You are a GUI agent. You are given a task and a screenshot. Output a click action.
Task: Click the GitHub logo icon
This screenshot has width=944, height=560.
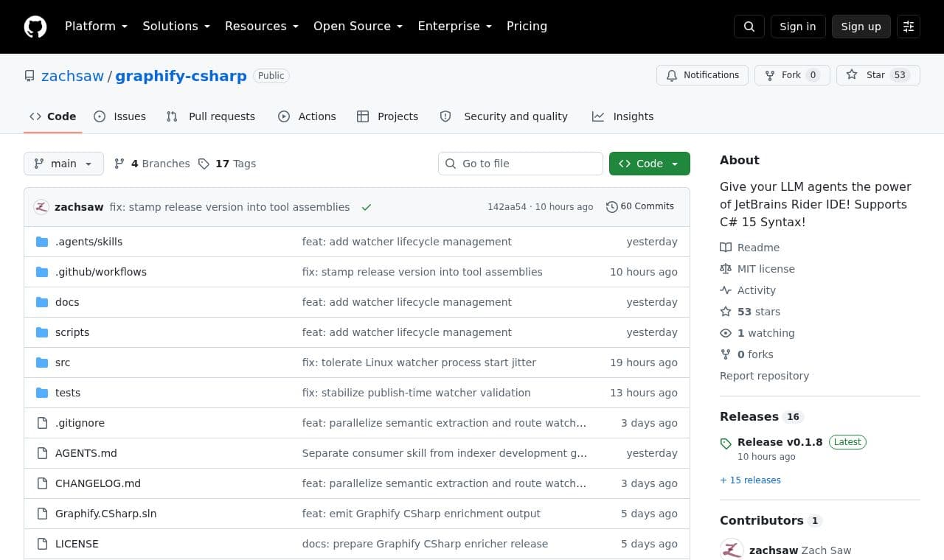pos(35,27)
